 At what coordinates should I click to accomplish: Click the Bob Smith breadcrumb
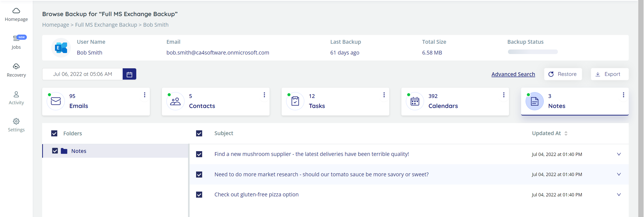pyautogui.click(x=156, y=25)
